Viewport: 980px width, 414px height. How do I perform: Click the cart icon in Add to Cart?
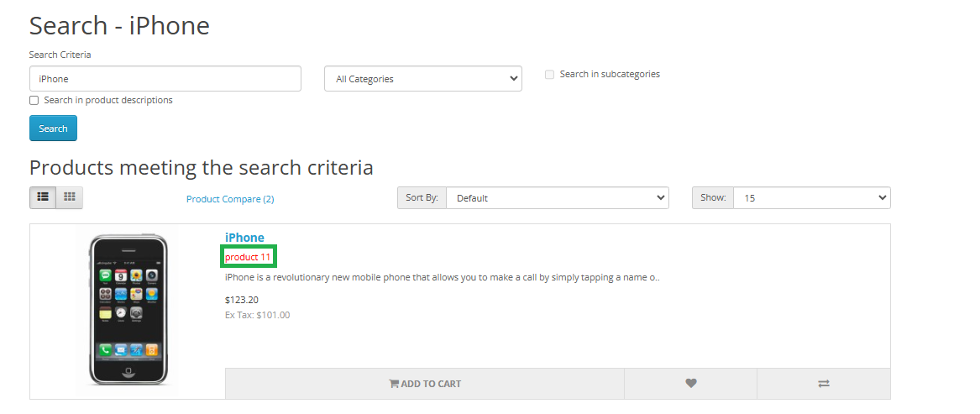click(394, 384)
